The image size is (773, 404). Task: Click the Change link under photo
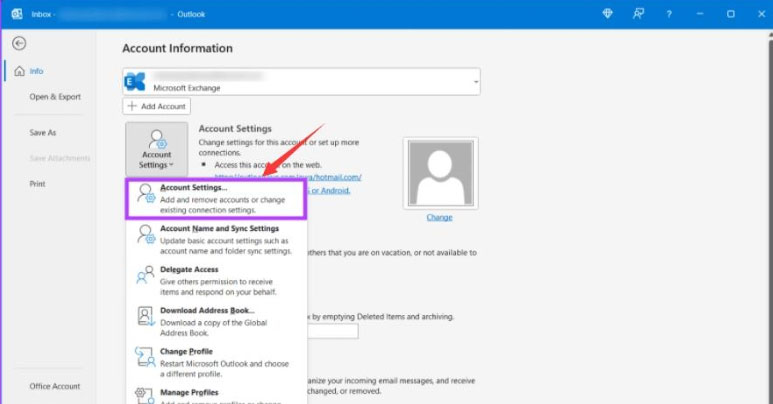tap(439, 218)
